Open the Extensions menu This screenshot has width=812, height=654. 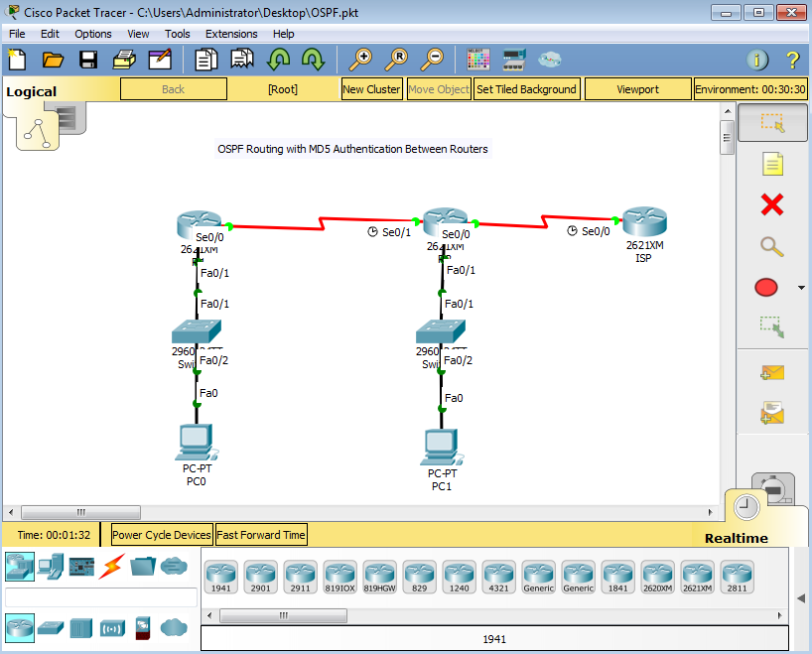(231, 33)
